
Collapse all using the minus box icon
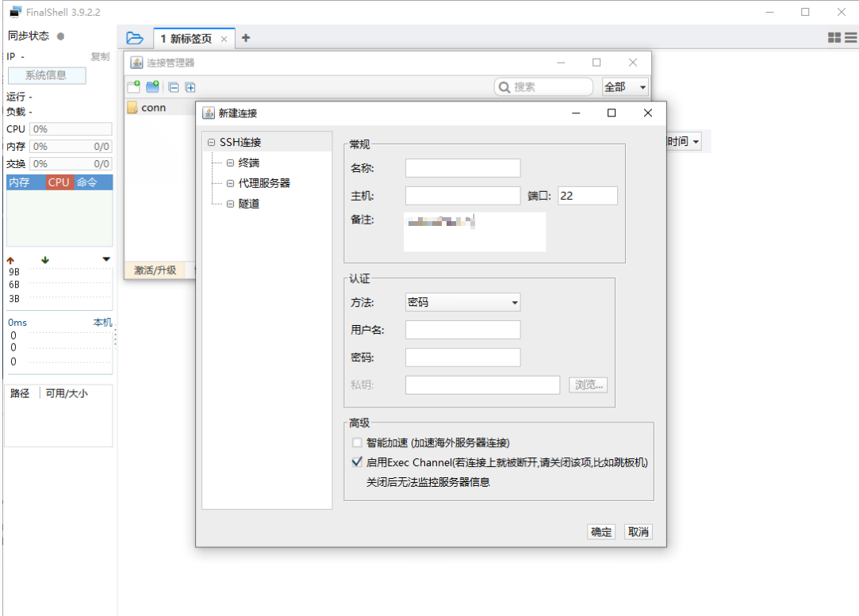coord(174,87)
